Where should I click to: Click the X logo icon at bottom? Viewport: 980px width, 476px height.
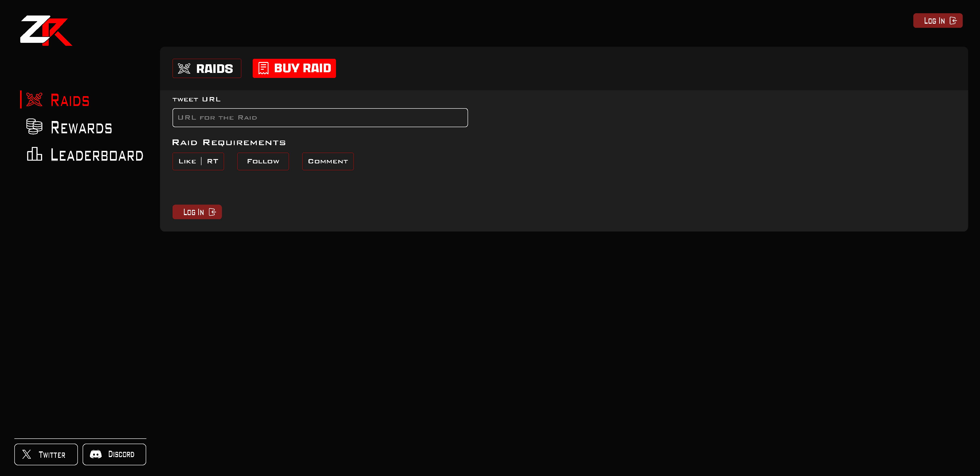[27, 454]
